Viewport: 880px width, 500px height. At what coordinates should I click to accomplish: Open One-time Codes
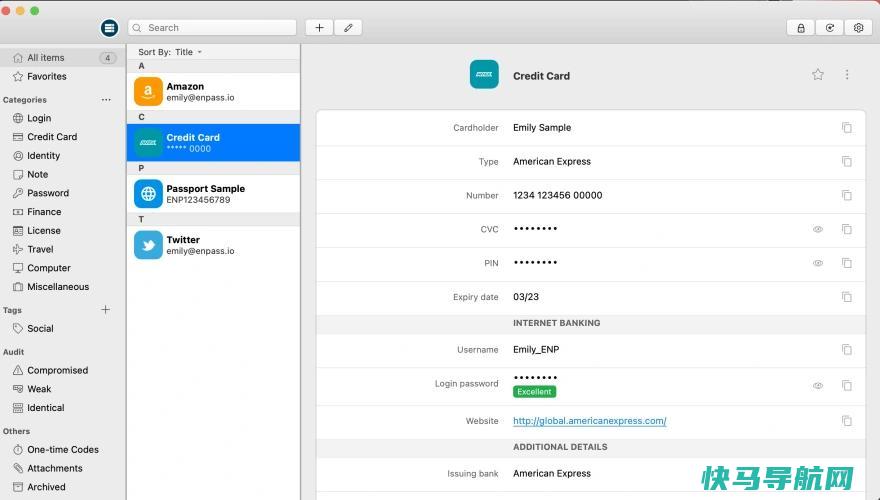62,449
